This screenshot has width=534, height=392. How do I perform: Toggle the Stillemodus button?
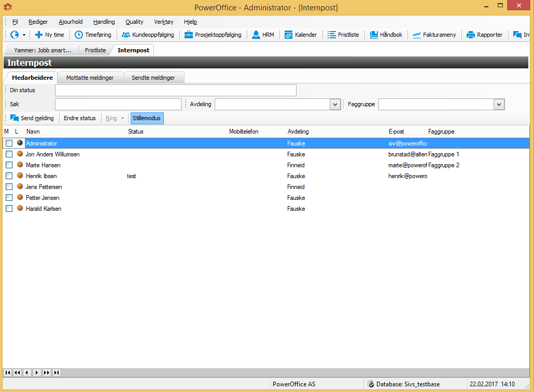click(x=147, y=118)
